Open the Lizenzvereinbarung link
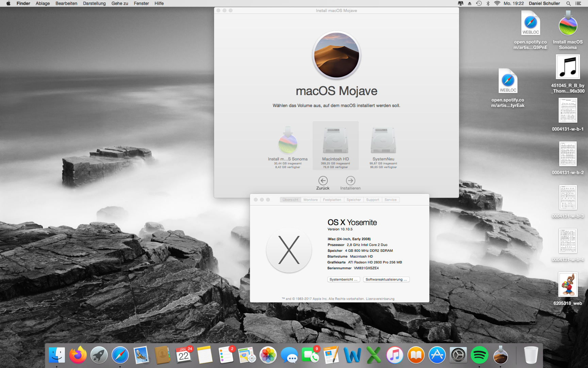 coord(380,299)
